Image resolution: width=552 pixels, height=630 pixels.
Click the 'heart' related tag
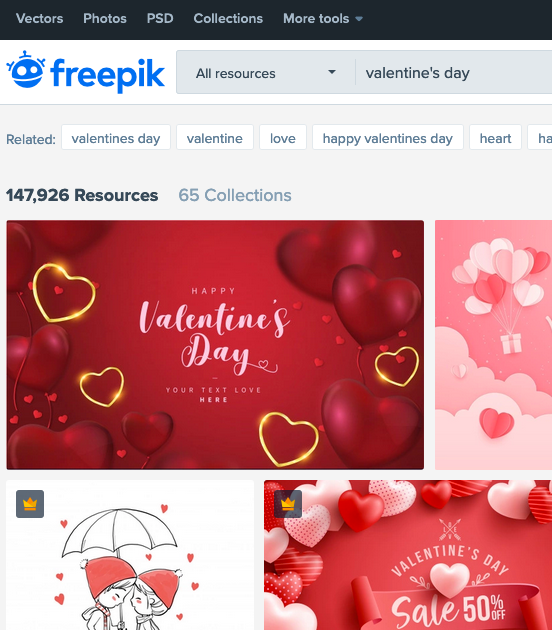[495, 137]
